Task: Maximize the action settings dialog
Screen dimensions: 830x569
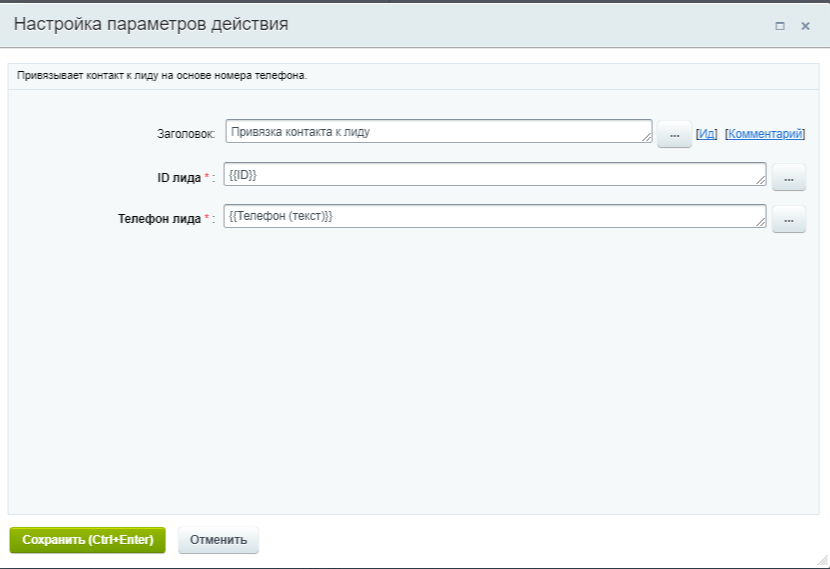Action: tap(780, 26)
